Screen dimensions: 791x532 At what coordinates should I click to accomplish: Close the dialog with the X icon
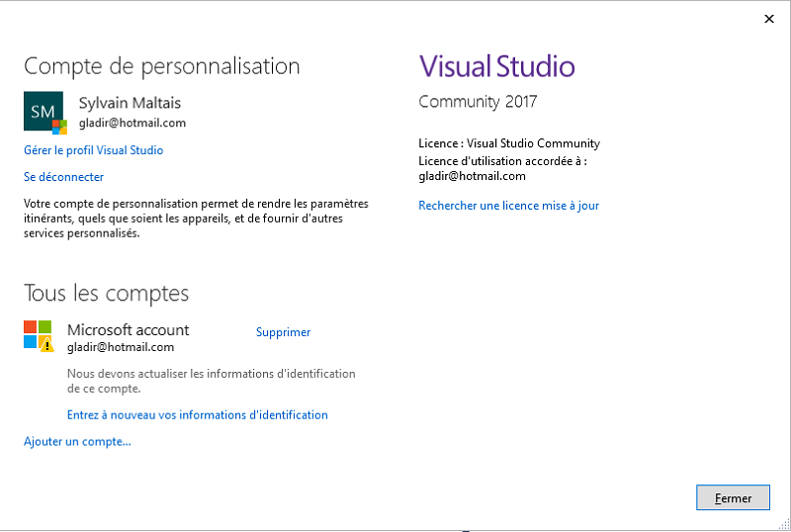point(768,18)
